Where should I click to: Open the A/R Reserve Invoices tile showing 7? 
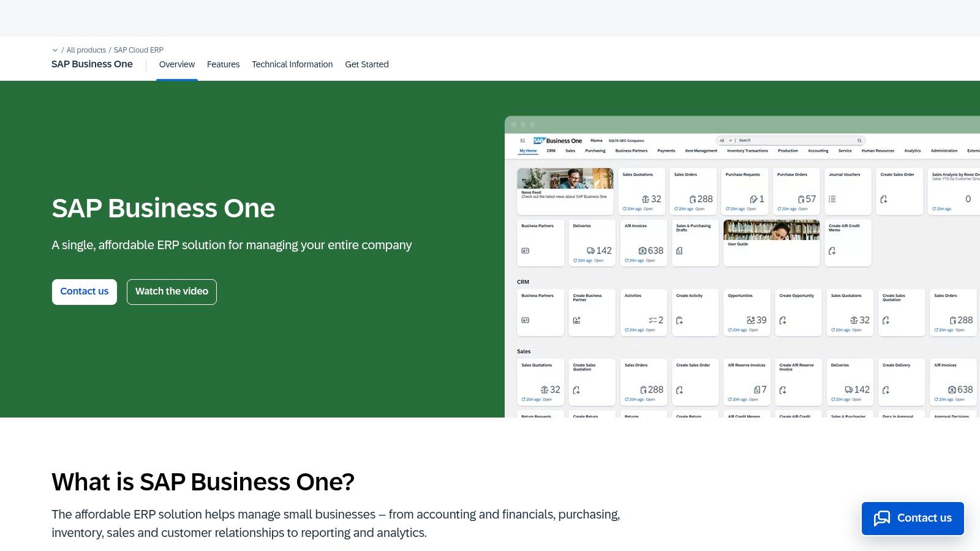tap(747, 383)
